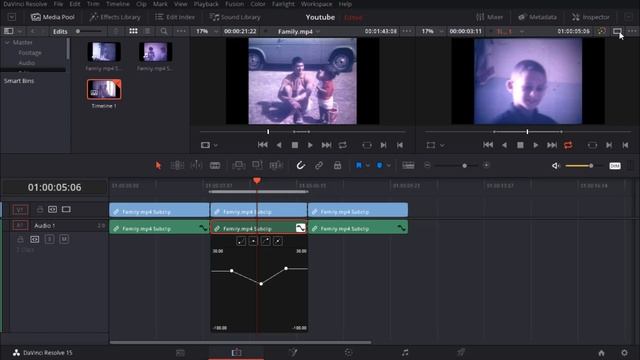Open the Marker color dropdown arrow
The image size is (640, 360).
pyautogui.click(x=389, y=166)
